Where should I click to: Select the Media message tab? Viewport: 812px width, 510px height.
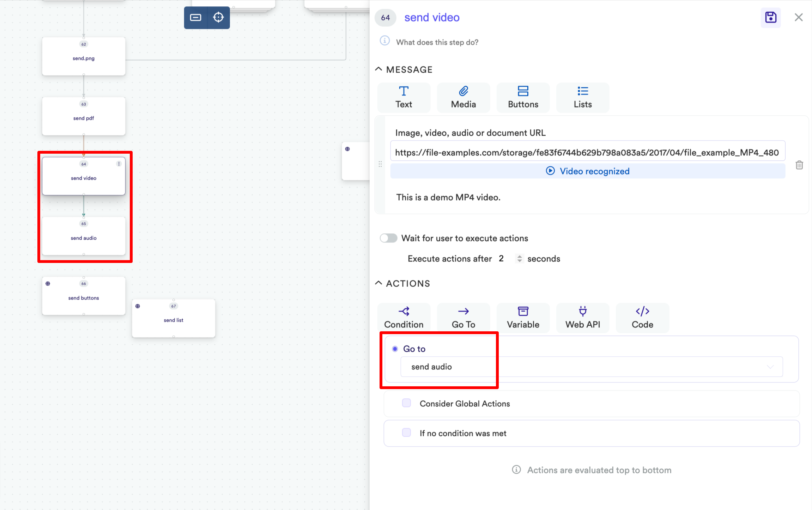pos(463,98)
